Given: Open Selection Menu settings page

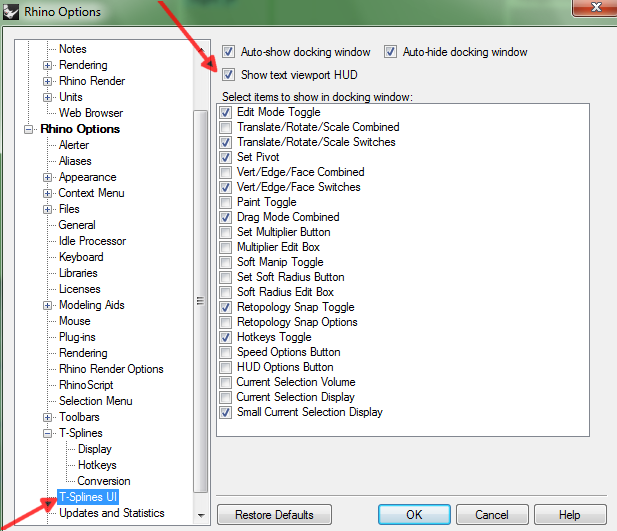Looking at the screenshot, I should (x=96, y=401).
